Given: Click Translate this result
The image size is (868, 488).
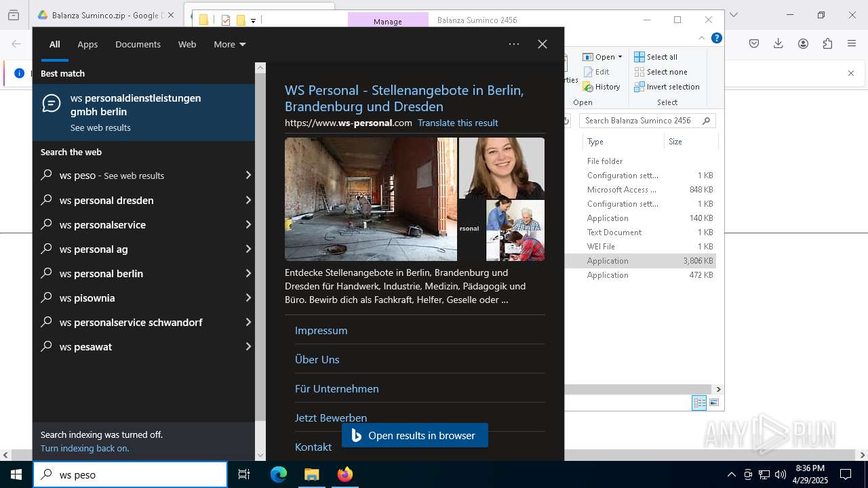Looking at the screenshot, I should pyautogui.click(x=458, y=123).
